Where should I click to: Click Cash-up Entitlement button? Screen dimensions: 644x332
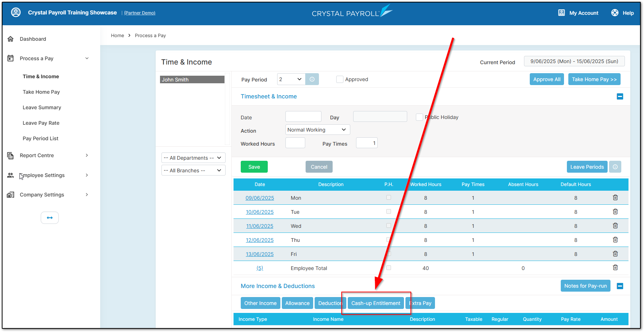(376, 303)
